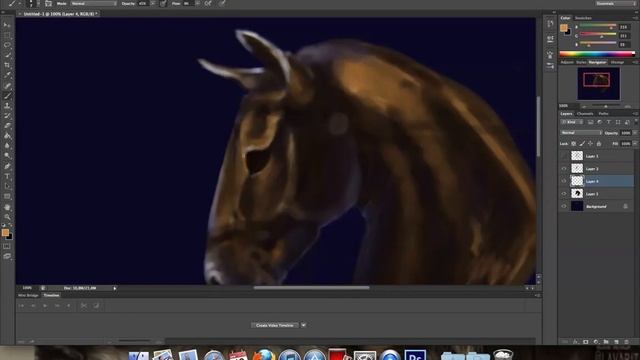Select the Crop tool
This screenshot has height=360, width=640.
(7, 65)
